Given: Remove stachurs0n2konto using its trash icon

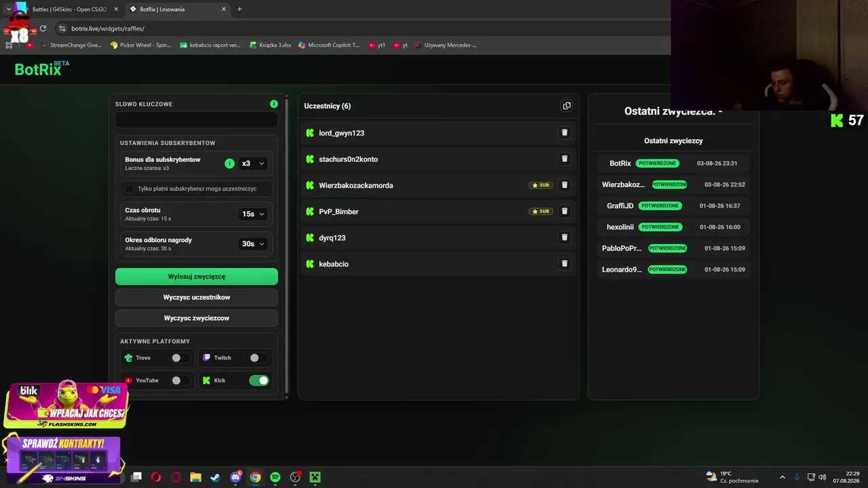Looking at the screenshot, I should [x=564, y=159].
